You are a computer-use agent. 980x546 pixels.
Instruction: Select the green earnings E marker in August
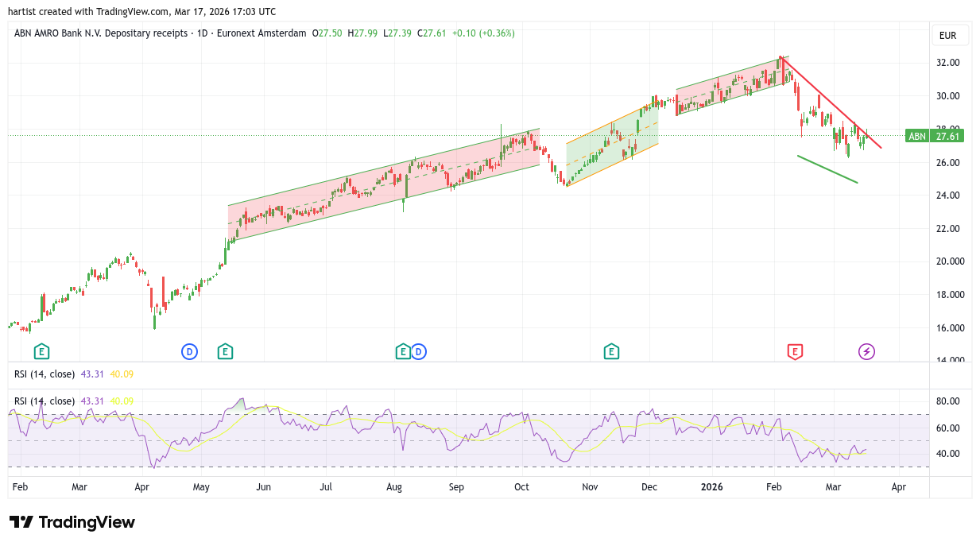coord(403,351)
